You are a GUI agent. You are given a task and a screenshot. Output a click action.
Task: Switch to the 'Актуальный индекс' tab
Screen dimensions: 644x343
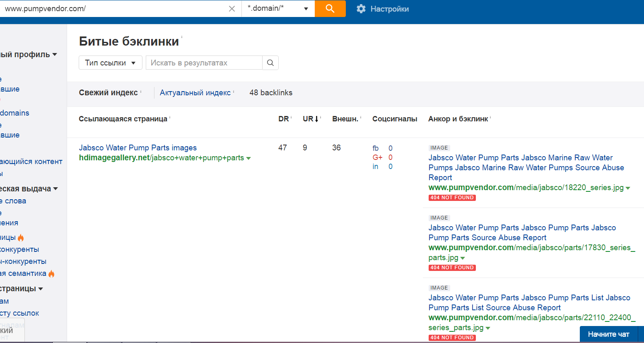pos(195,92)
